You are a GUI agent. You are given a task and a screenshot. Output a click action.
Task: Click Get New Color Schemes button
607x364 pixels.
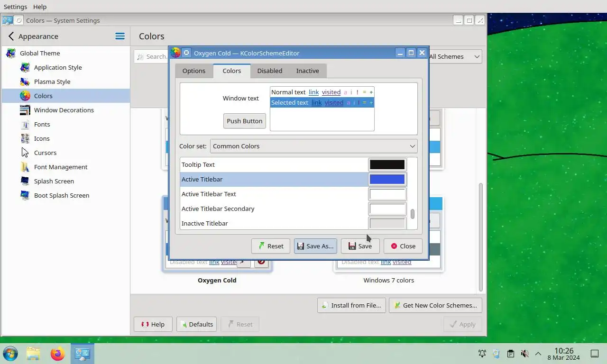435,305
